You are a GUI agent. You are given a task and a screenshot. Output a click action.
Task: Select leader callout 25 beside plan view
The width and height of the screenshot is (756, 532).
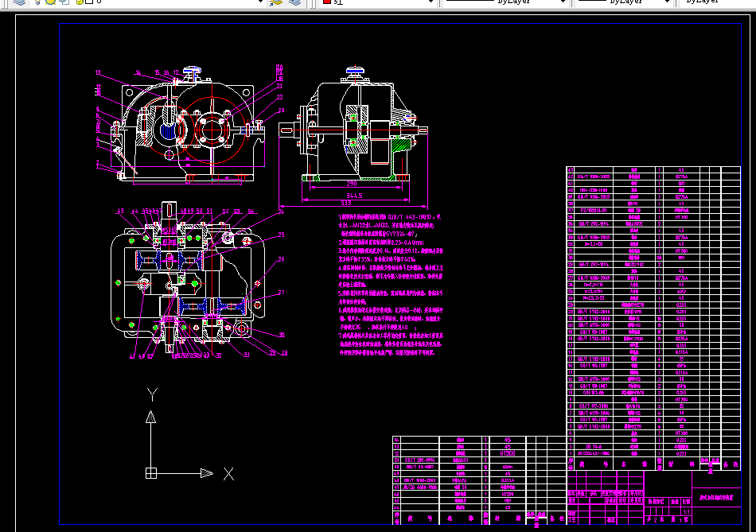(x=281, y=235)
